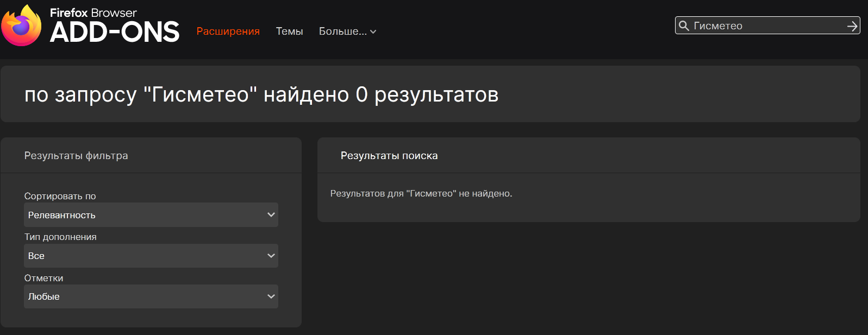Image resolution: width=868 pixels, height=335 pixels.
Task: Click the Отметки label
Action: coord(43,278)
